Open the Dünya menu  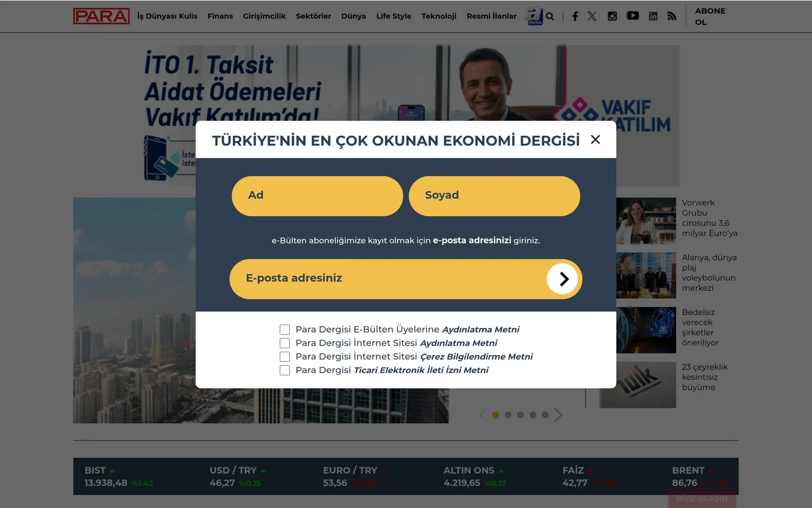(354, 16)
